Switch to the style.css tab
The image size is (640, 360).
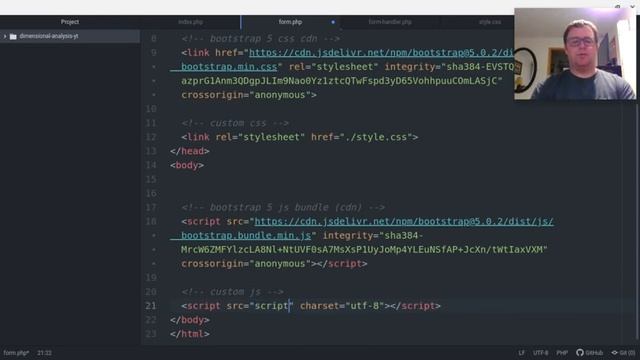490,22
